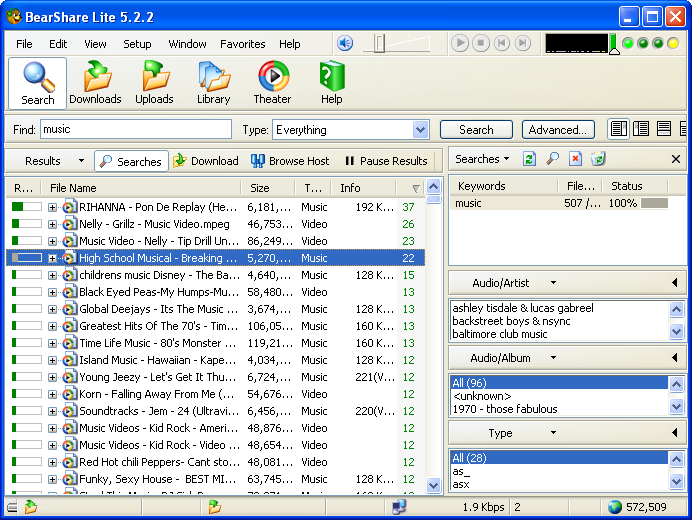Sort by Info column header
The height and width of the screenshot is (520, 692).
point(365,188)
